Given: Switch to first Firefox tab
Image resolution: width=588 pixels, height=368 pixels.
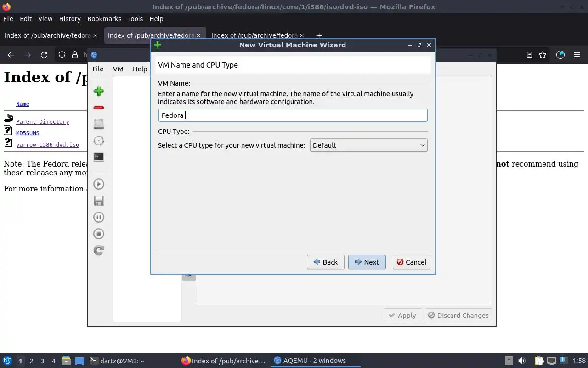Looking at the screenshot, I should [51, 35].
